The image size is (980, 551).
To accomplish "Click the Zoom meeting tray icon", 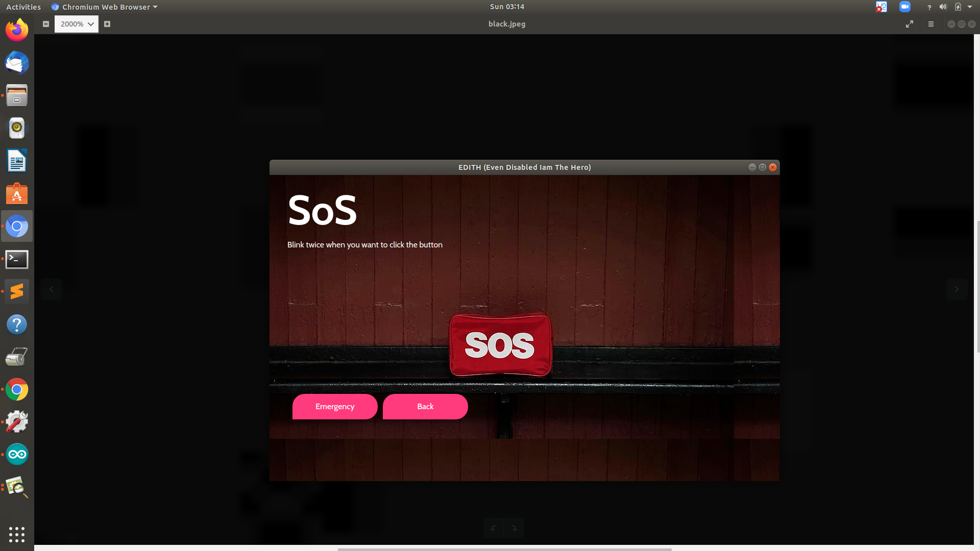I will 905,7.
